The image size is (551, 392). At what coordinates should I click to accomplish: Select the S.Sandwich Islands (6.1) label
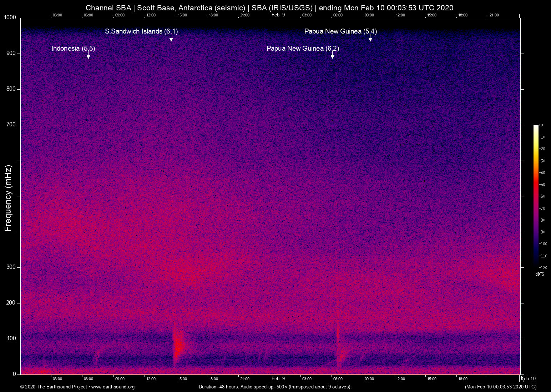pyautogui.click(x=141, y=31)
